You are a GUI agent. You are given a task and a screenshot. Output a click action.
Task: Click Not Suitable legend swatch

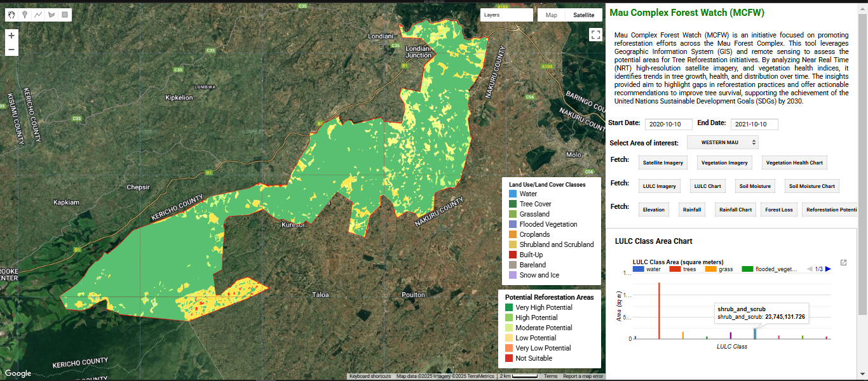509,358
